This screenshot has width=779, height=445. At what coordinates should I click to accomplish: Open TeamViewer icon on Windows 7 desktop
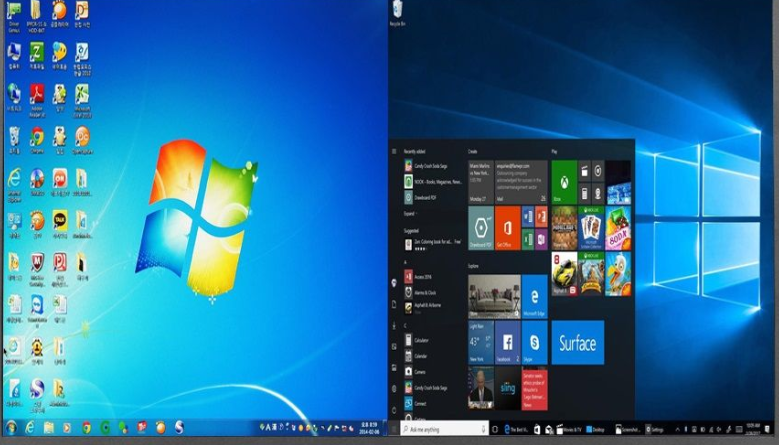click(x=37, y=310)
